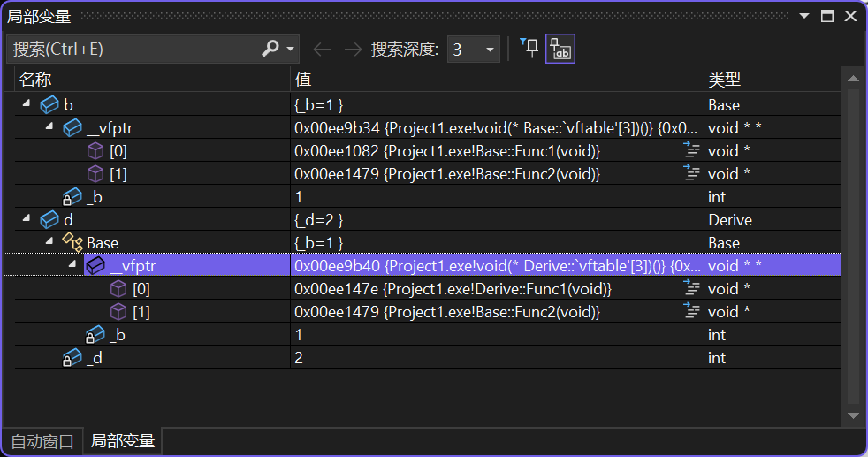Image resolution: width=868 pixels, height=457 pixels.
Task: Go to previous search result arrow
Action: 322,50
